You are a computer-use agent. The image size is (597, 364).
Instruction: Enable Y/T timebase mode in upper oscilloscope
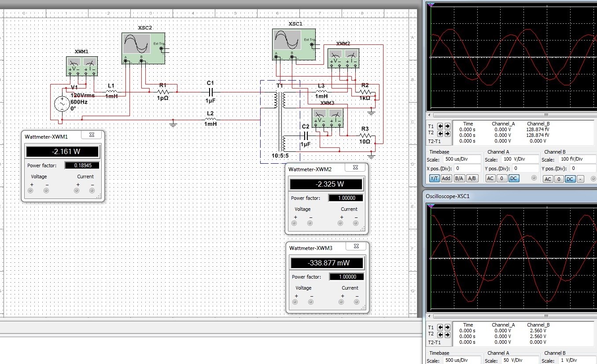(434, 178)
